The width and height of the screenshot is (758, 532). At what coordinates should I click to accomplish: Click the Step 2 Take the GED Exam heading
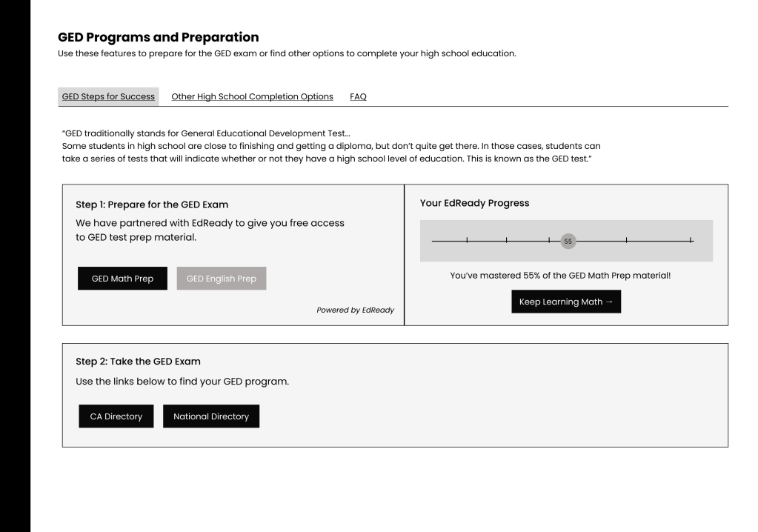(139, 362)
